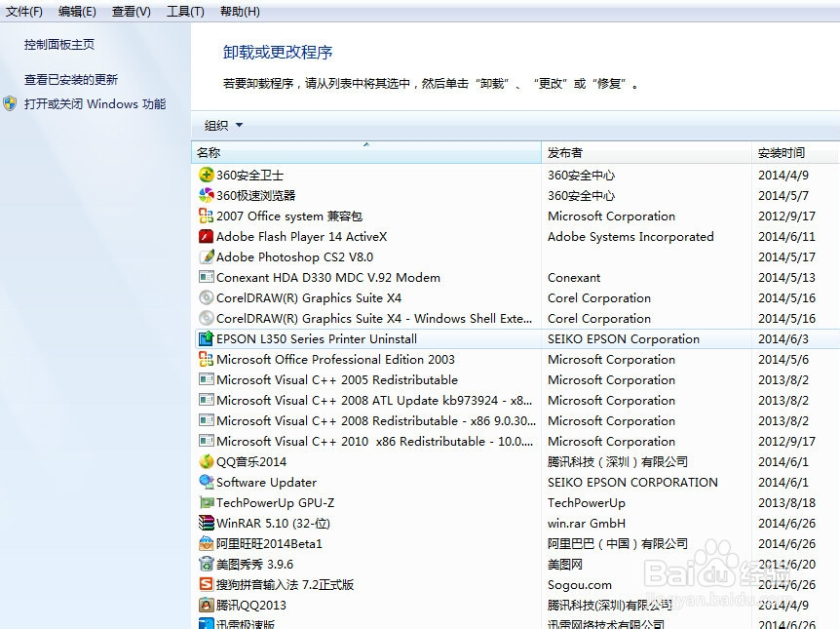Select the TechPowerUp GPU-Z entry name
The image size is (840, 629).
click(x=276, y=503)
